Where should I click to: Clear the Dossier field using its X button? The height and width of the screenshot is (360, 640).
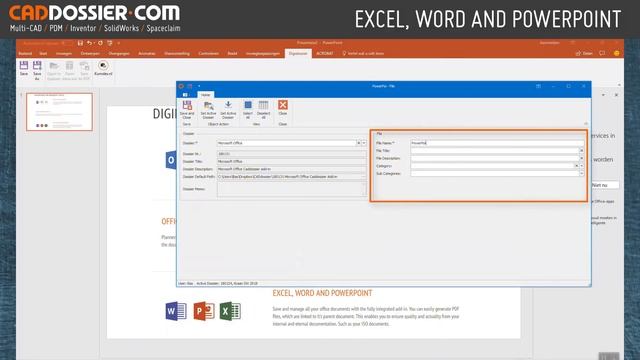[359, 143]
